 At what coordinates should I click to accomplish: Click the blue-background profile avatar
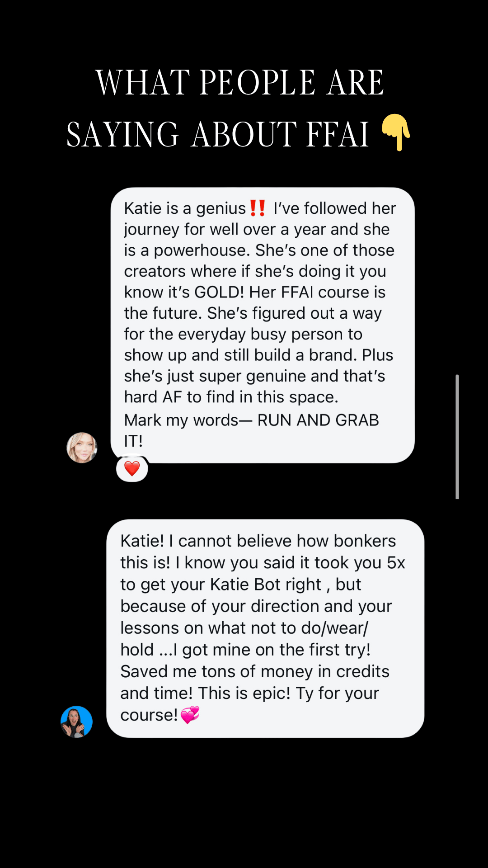pyautogui.click(x=76, y=722)
